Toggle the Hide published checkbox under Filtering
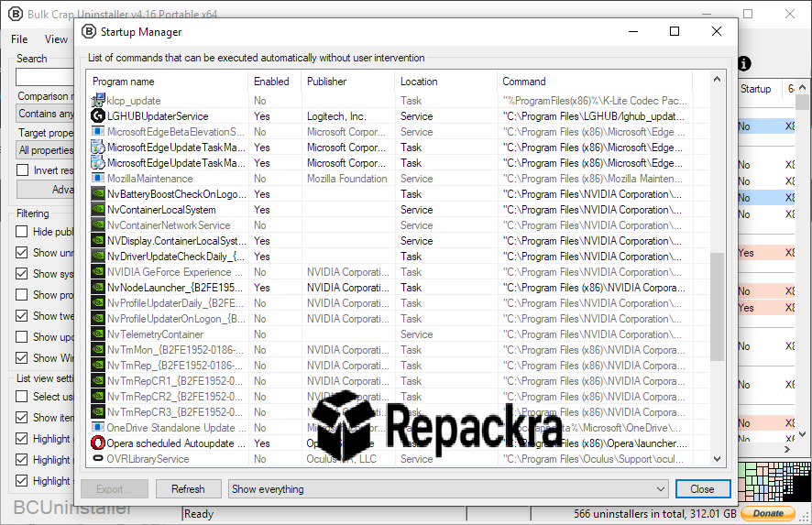 [x=22, y=232]
